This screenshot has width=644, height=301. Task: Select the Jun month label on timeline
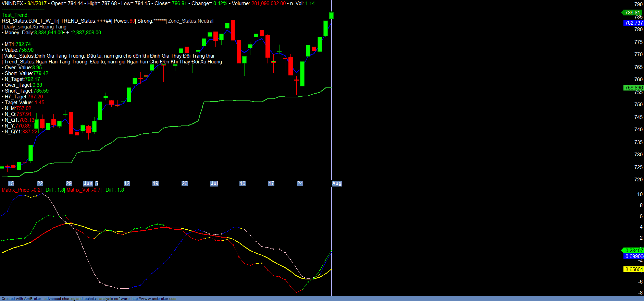point(88,183)
